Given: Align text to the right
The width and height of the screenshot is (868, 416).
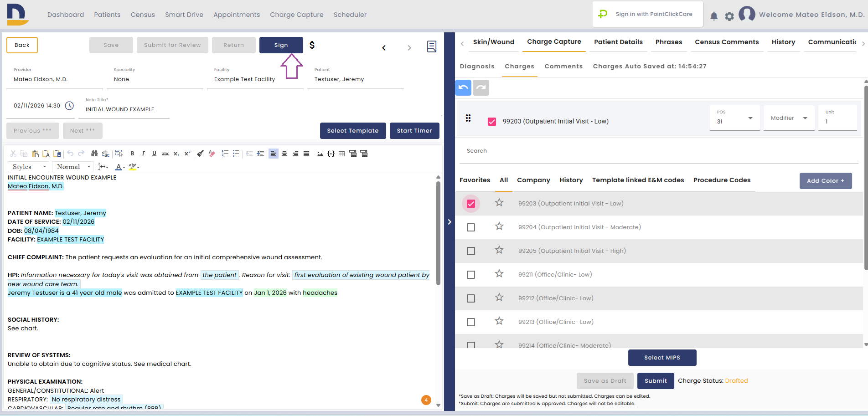Looking at the screenshot, I should (x=295, y=154).
